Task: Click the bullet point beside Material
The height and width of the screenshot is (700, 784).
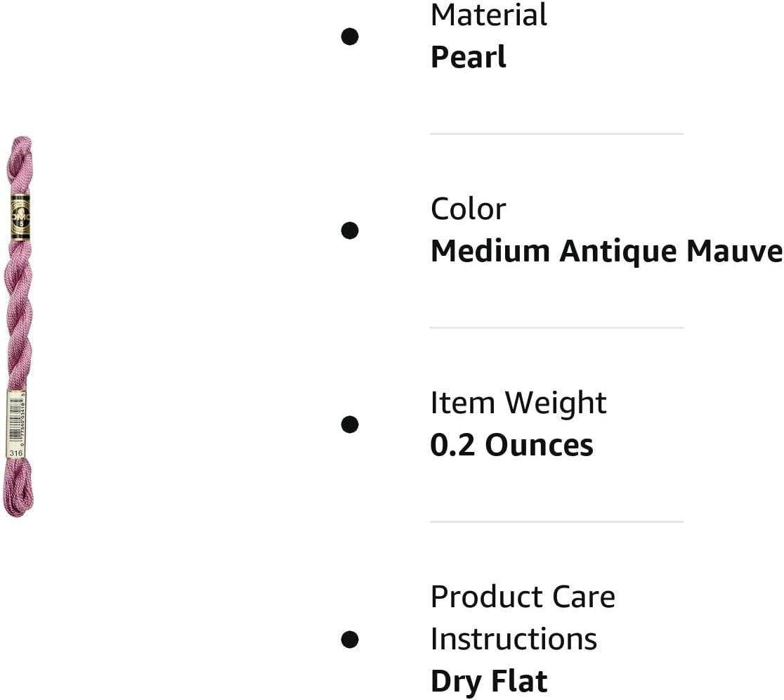Action: click(x=350, y=37)
